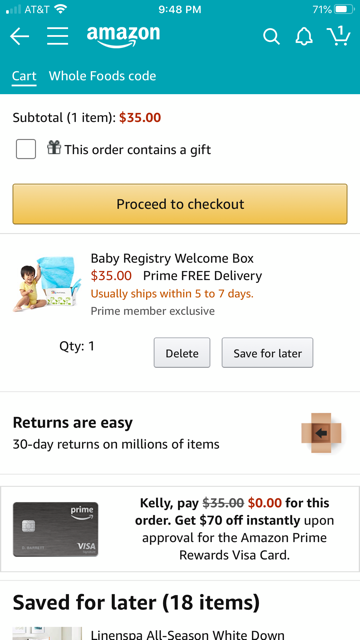The height and width of the screenshot is (640, 360).
Task: Select the Cart tab
Action: (24, 76)
